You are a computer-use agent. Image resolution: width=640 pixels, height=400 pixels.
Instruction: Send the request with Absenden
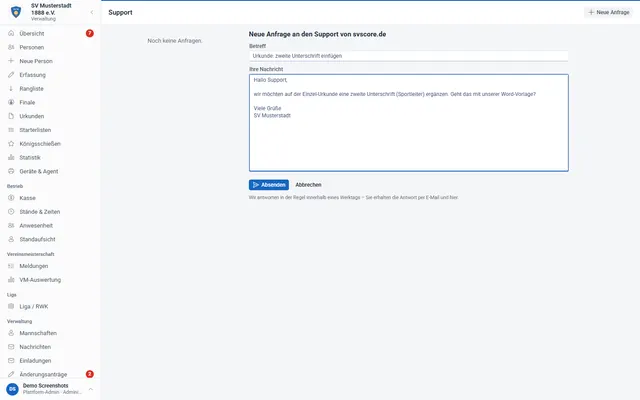pyautogui.click(x=269, y=185)
